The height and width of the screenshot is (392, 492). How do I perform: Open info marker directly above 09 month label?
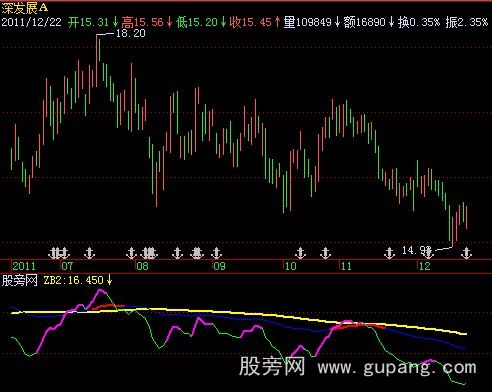click(217, 253)
